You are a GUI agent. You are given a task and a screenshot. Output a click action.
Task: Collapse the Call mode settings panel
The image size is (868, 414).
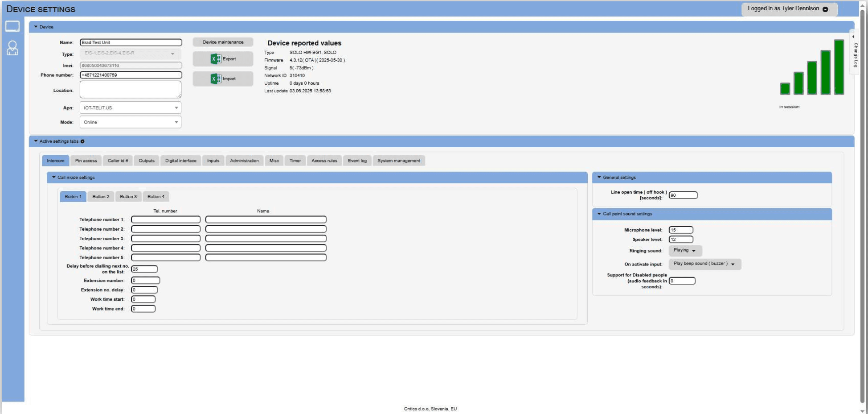click(x=53, y=177)
